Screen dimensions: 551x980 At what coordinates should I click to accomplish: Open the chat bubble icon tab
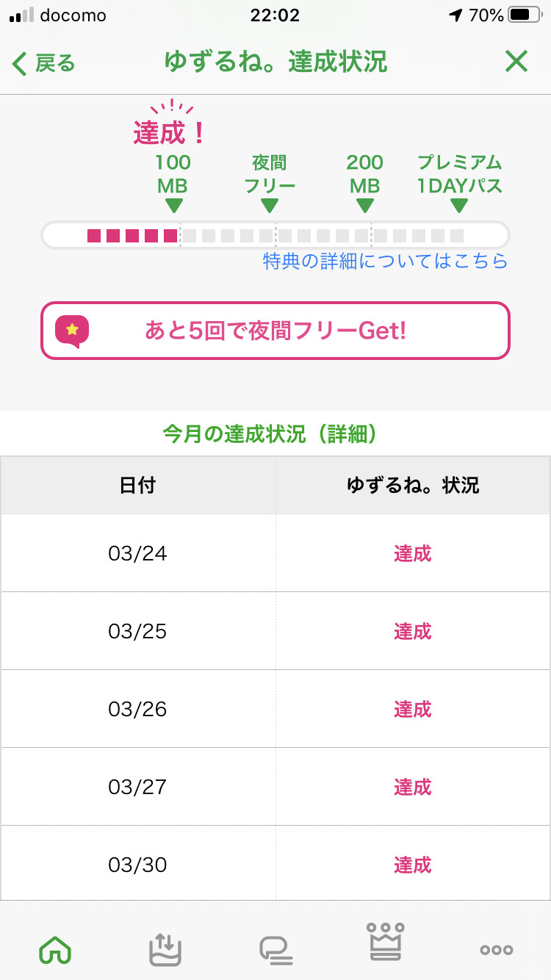coord(275,950)
